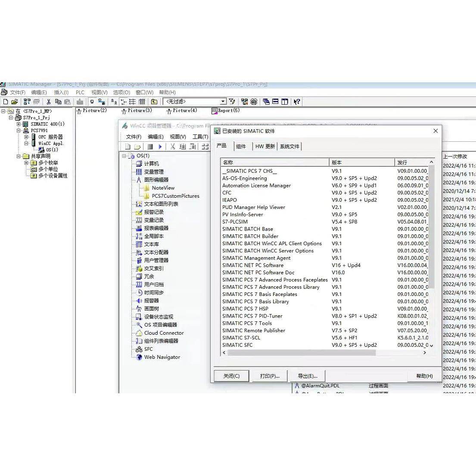Viewport: 476px width, 476px height.
Task: Click the Up One Level folder icon
Action: pos(154,102)
